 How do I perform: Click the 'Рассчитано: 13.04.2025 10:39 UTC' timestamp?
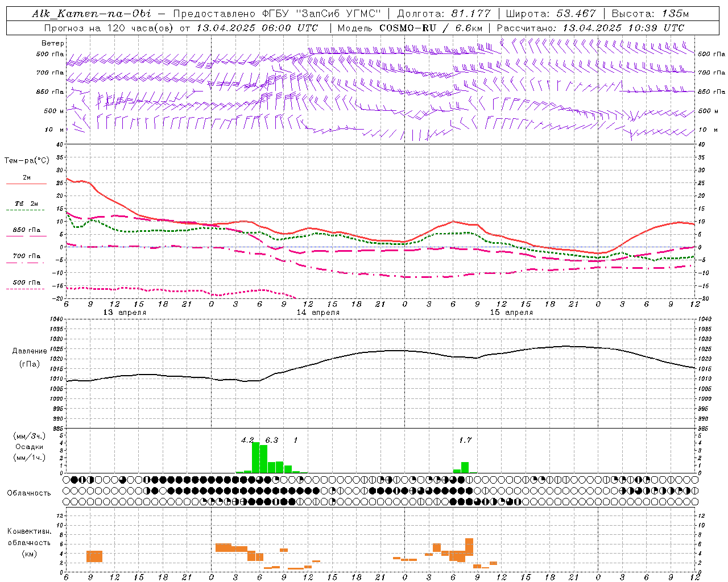pyautogui.click(x=590, y=28)
